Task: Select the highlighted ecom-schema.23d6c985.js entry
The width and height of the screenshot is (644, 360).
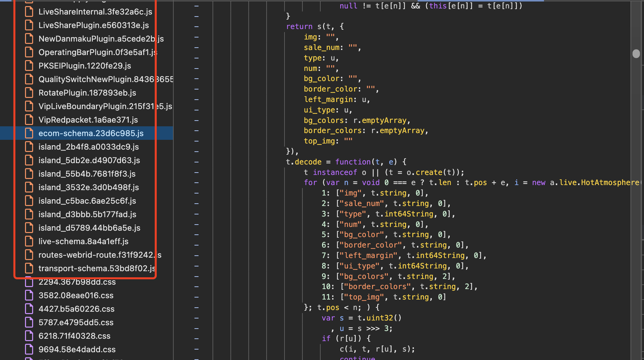Action: [x=91, y=133]
